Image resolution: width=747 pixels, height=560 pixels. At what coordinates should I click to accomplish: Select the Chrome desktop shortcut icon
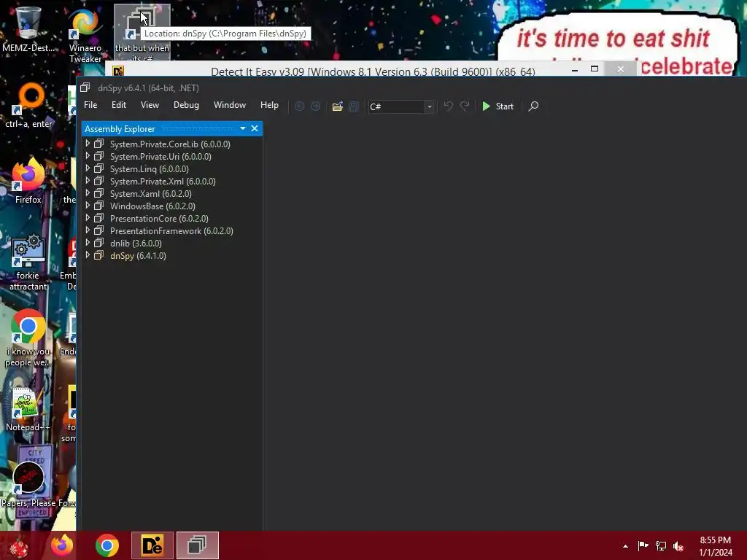(28, 338)
